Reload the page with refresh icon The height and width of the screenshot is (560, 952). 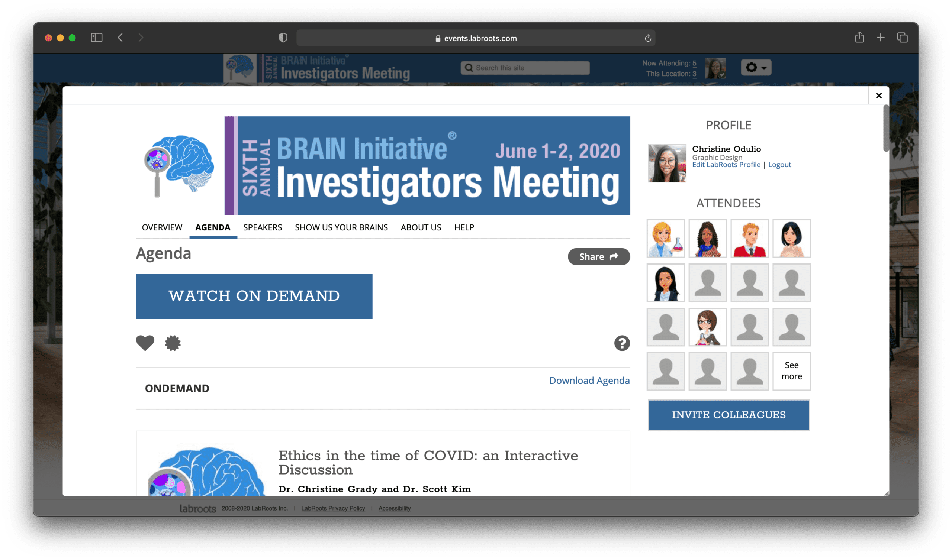point(647,38)
